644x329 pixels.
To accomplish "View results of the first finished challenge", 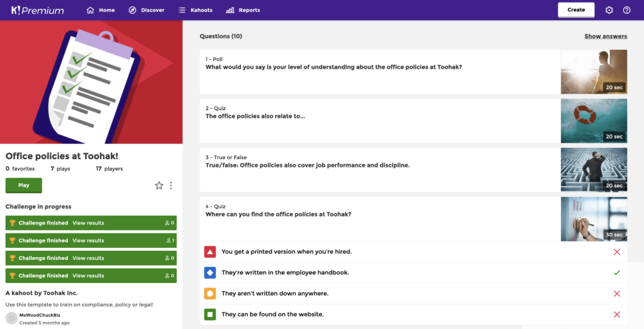I will coord(88,223).
